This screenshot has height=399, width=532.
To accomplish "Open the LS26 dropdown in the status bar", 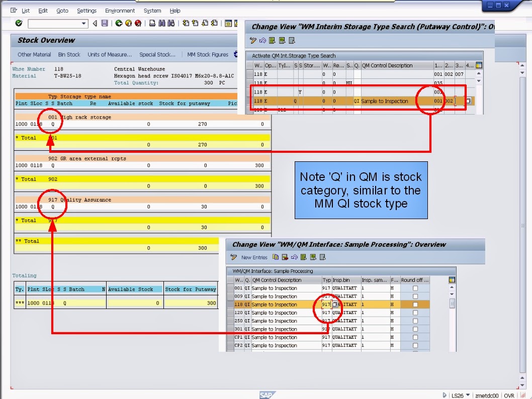I will [467, 395].
